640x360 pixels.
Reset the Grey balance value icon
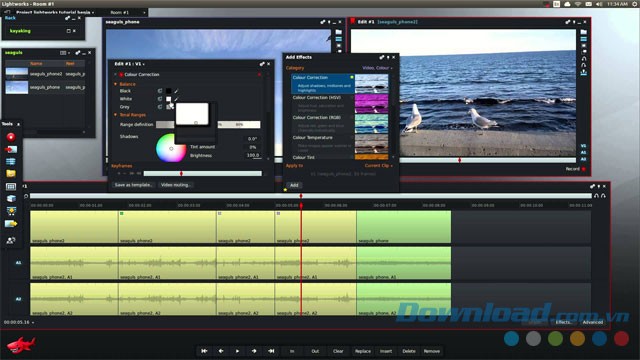pyautogui.click(x=160, y=107)
